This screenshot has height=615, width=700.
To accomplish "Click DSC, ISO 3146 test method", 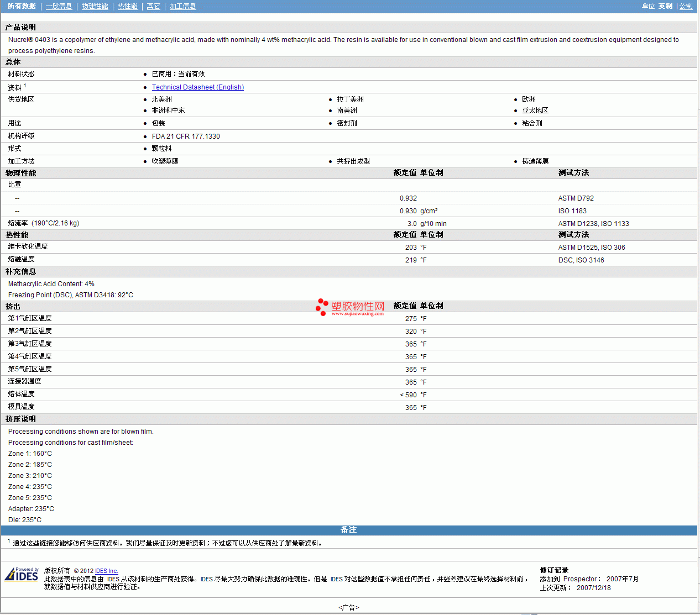I will 581,260.
